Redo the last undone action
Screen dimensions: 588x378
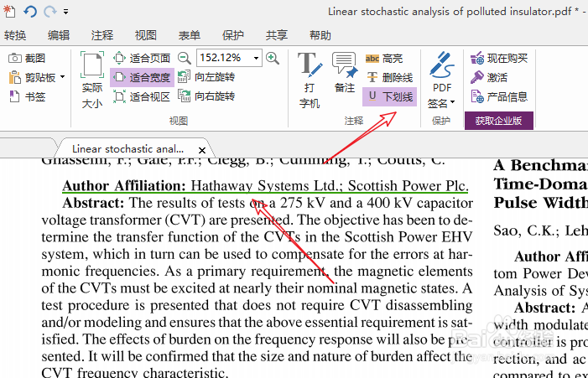50,12
